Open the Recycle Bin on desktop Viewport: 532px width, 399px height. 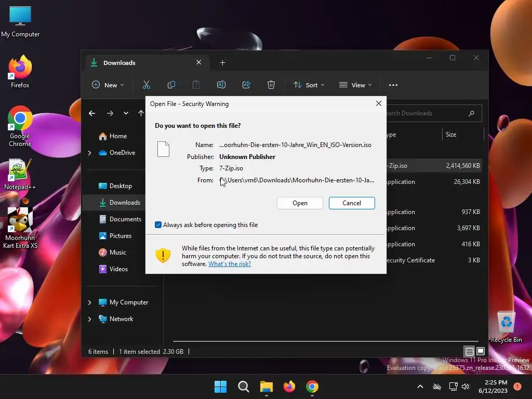[x=506, y=327]
